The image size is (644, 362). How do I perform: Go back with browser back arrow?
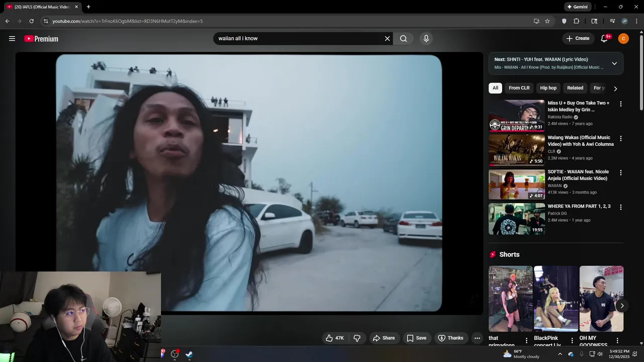tap(7, 21)
